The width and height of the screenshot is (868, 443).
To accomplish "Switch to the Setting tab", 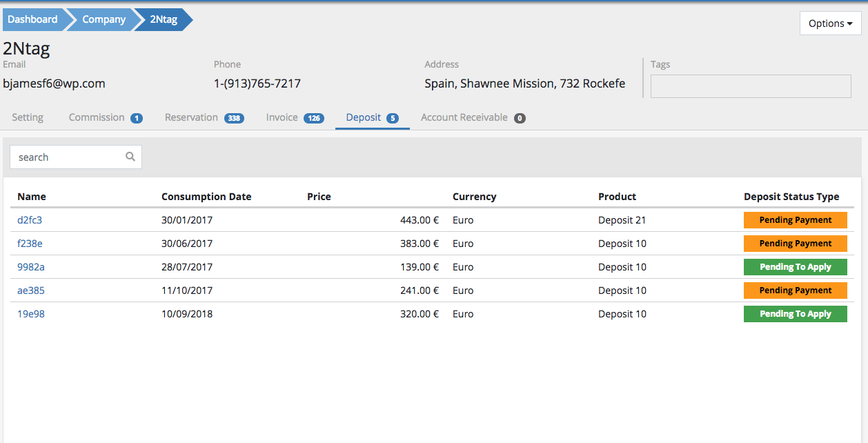I will coord(28,117).
